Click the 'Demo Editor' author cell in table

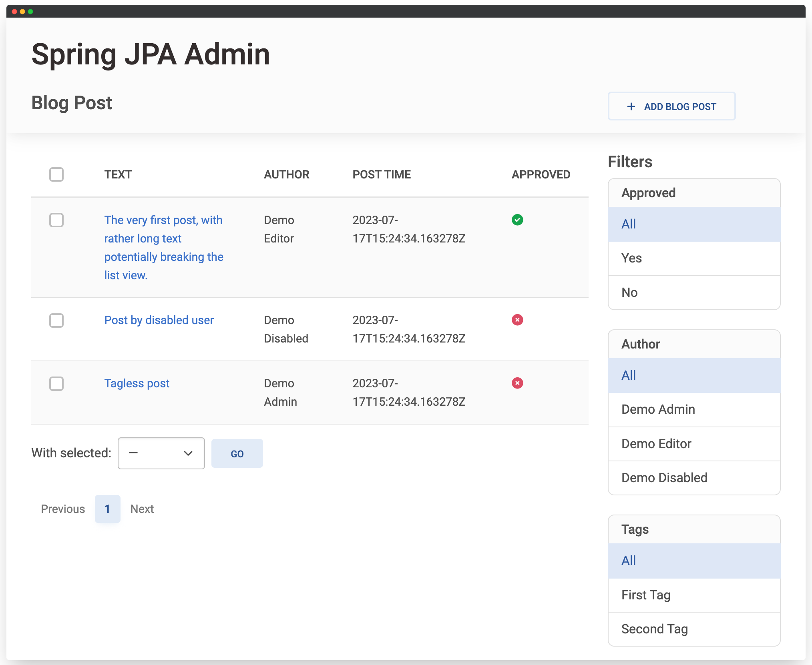[279, 229]
